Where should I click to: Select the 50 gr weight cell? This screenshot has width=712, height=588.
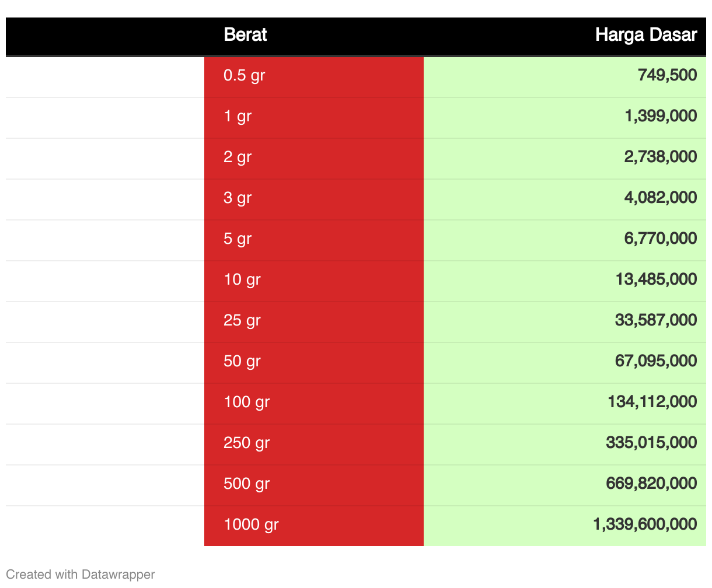(314, 363)
